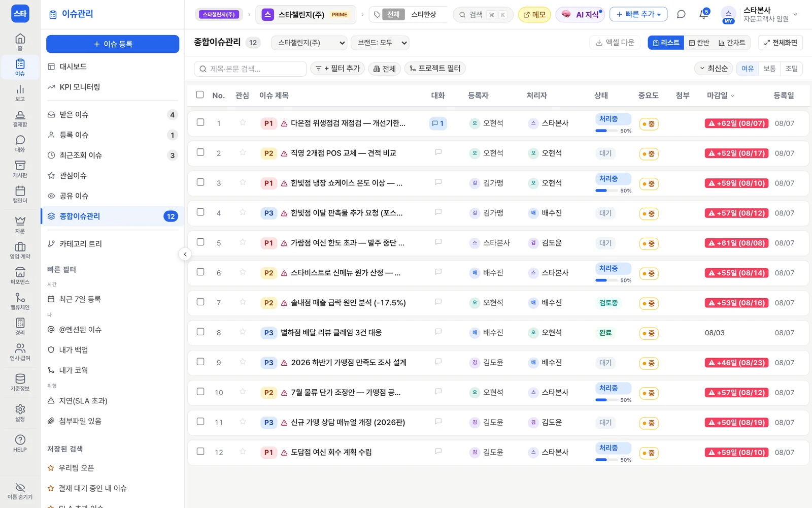
Task: Click the 이슈 등록 button
Action: point(113,44)
